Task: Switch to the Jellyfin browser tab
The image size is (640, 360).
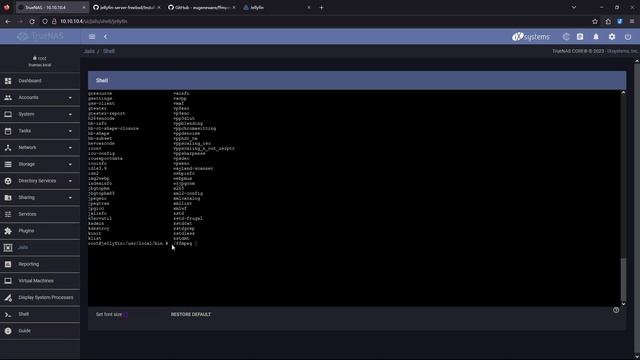Action: [x=277, y=7]
